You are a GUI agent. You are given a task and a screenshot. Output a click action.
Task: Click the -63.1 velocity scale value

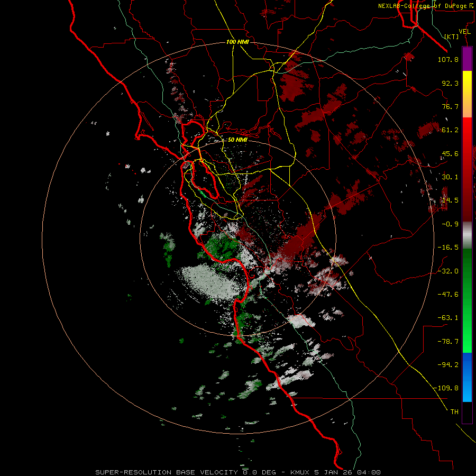pyautogui.click(x=448, y=318)
